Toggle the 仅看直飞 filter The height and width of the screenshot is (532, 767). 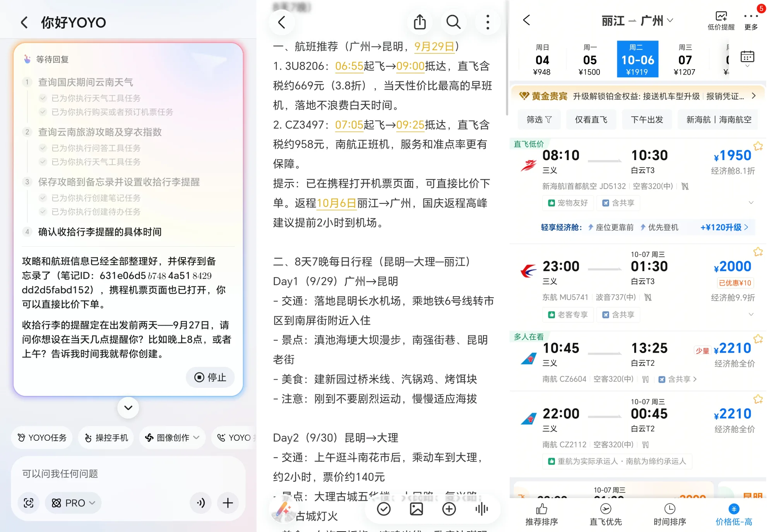[x=591, y=120]
